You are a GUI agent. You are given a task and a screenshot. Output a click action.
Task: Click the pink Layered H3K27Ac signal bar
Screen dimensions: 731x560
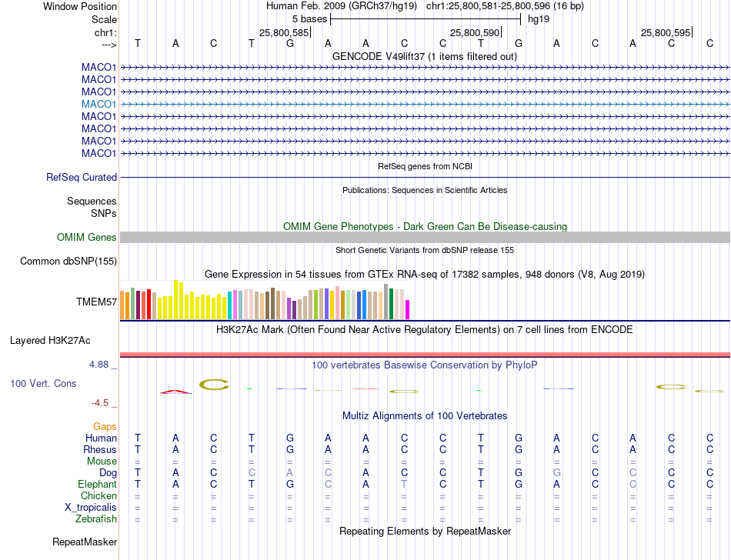pyautogui.click(x=425, y=355)
